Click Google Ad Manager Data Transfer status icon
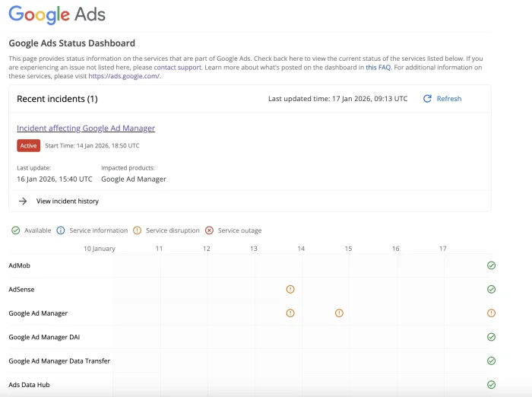The image size is (532, 397). coord(491,360)
